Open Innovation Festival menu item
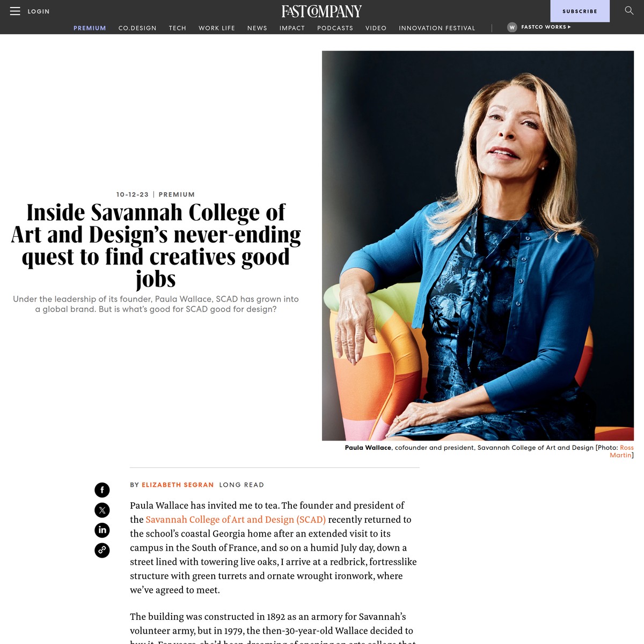The image size is (644, 644). 437,28
